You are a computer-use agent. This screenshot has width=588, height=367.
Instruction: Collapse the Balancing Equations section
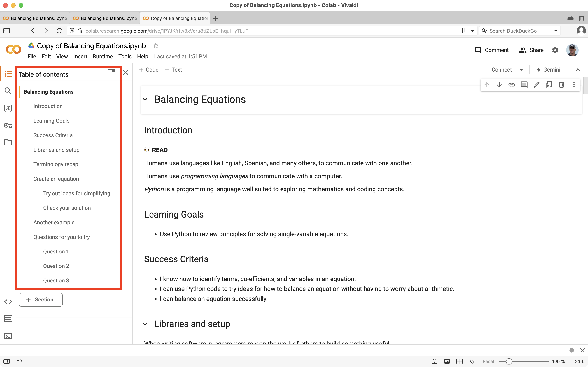tap(146, 99)
